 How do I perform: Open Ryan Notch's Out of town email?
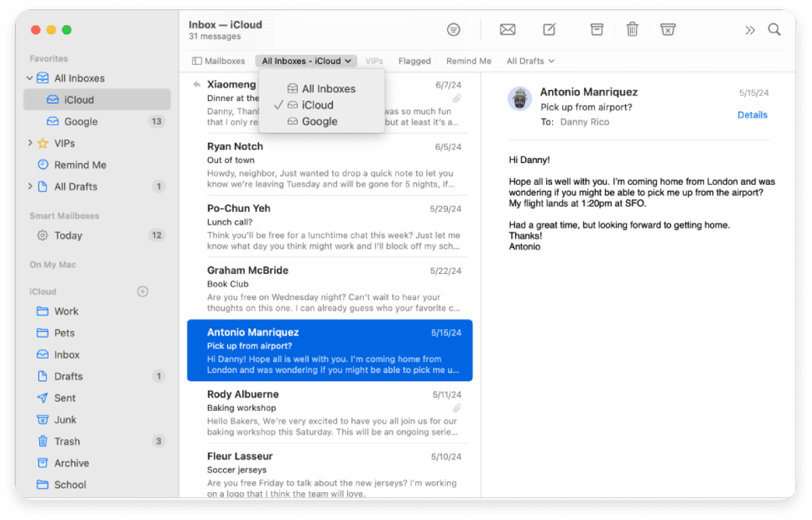point(330,165)
